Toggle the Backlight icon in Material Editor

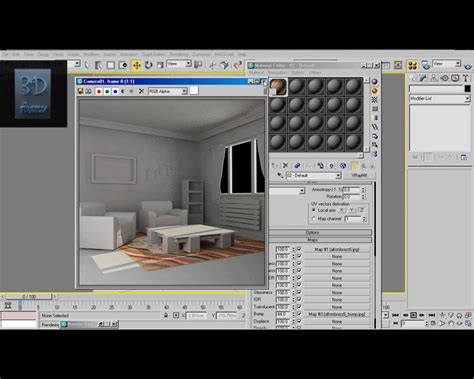[375, 91]
